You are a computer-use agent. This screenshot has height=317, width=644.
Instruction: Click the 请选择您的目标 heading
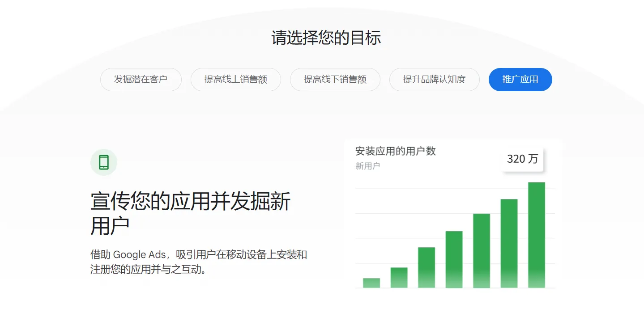pos(326,38)
